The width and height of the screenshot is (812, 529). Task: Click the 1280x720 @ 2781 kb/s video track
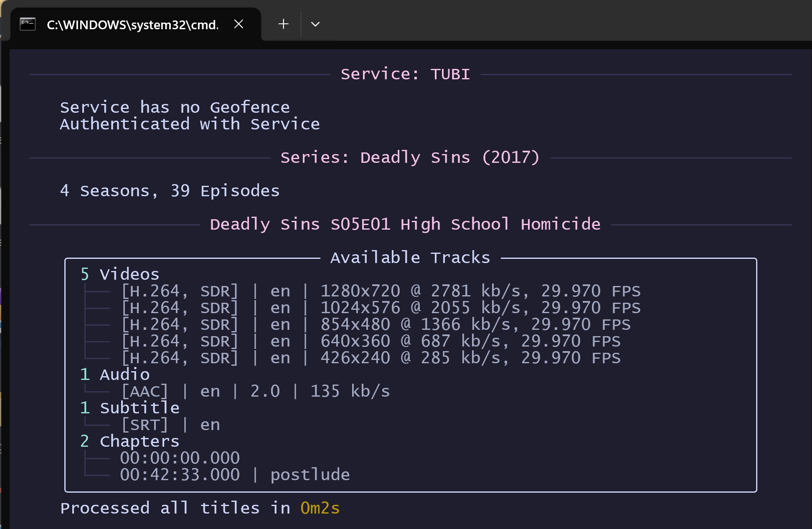click(x=380, y=291)
